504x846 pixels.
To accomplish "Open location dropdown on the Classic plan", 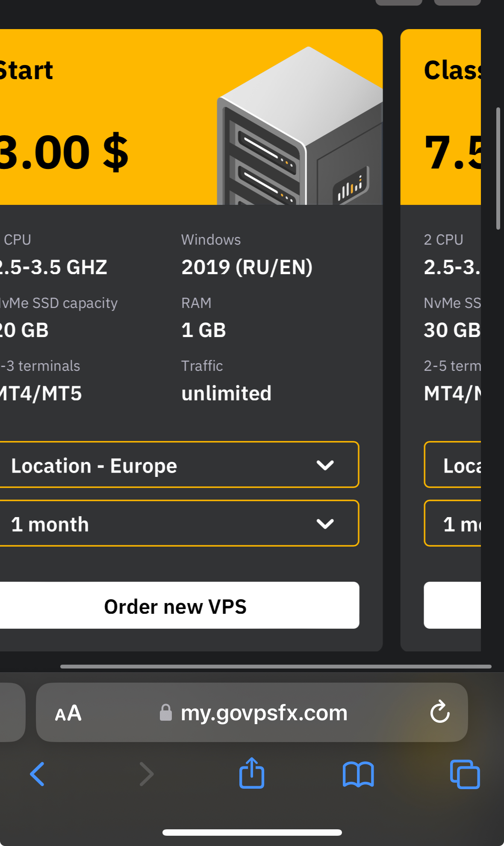I will (x=453, y=465).
